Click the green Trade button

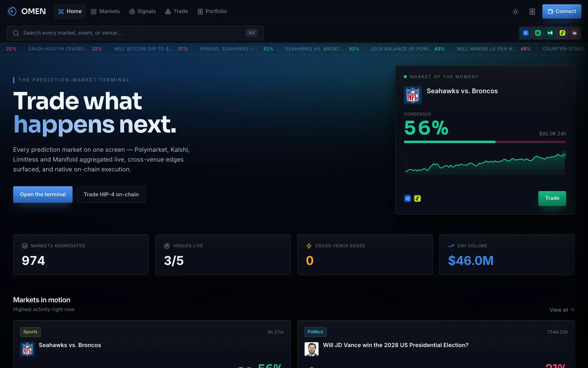tap(552, 198)
